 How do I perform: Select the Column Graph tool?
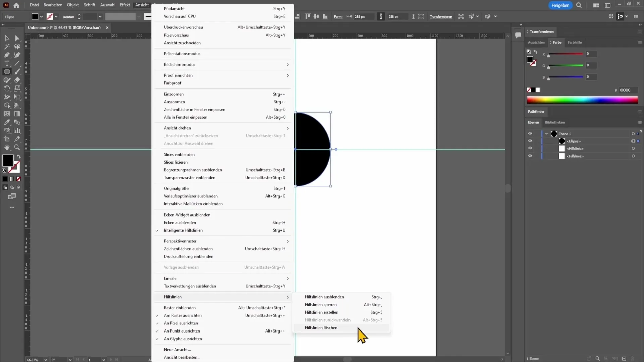[x=17, y=131]
